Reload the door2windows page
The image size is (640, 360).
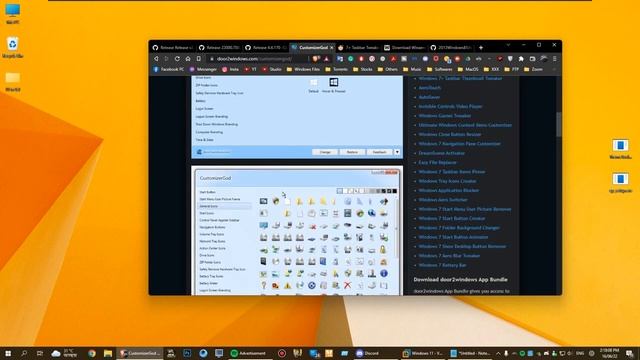coord(177,59)
